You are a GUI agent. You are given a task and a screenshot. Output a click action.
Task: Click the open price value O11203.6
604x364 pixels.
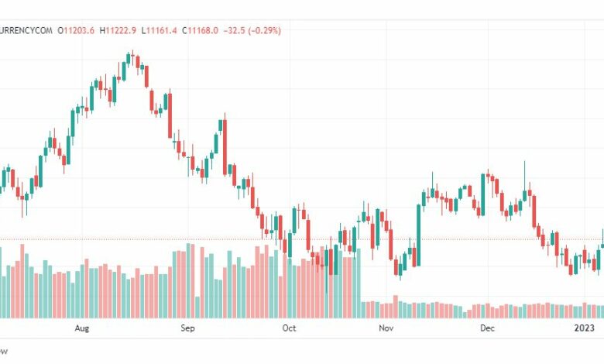click(x=76, y=30)
